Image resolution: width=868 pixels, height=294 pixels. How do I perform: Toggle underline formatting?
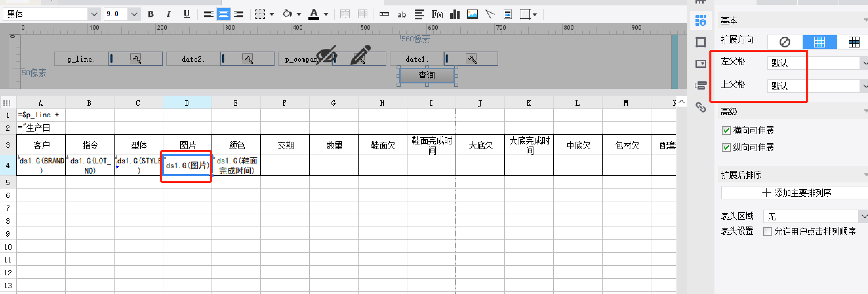coord(186,14)
